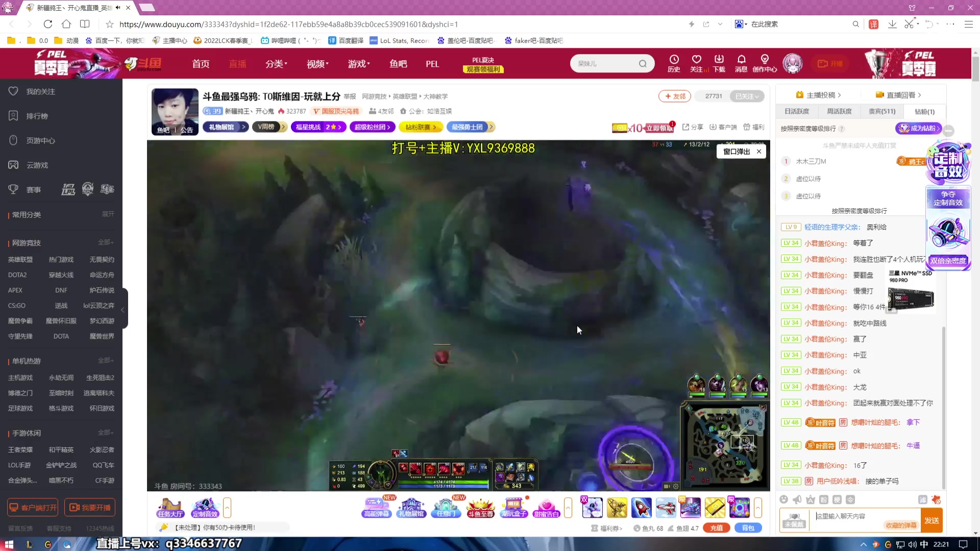This screenshot has height=551, width=980.
Task: Click the 充值 recharge button
Action: pyautogui.click(x=716, y=528)
